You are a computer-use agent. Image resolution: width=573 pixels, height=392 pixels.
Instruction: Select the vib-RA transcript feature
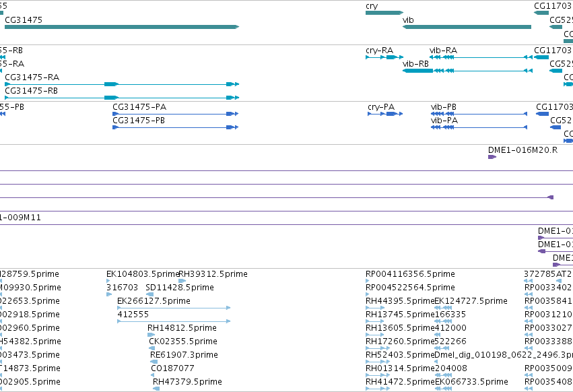[481, 57]
